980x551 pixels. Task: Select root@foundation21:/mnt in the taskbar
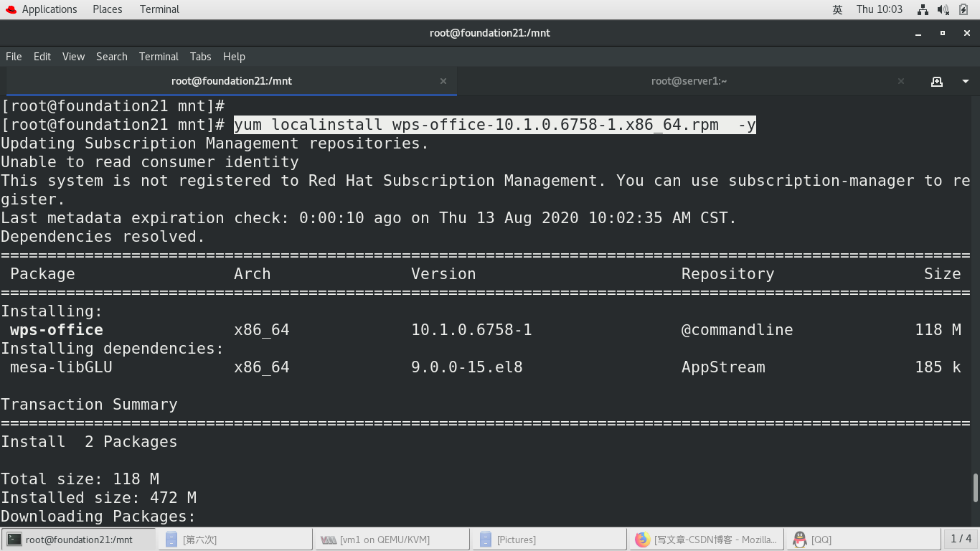pyautogui.click(x=79, y=540)
